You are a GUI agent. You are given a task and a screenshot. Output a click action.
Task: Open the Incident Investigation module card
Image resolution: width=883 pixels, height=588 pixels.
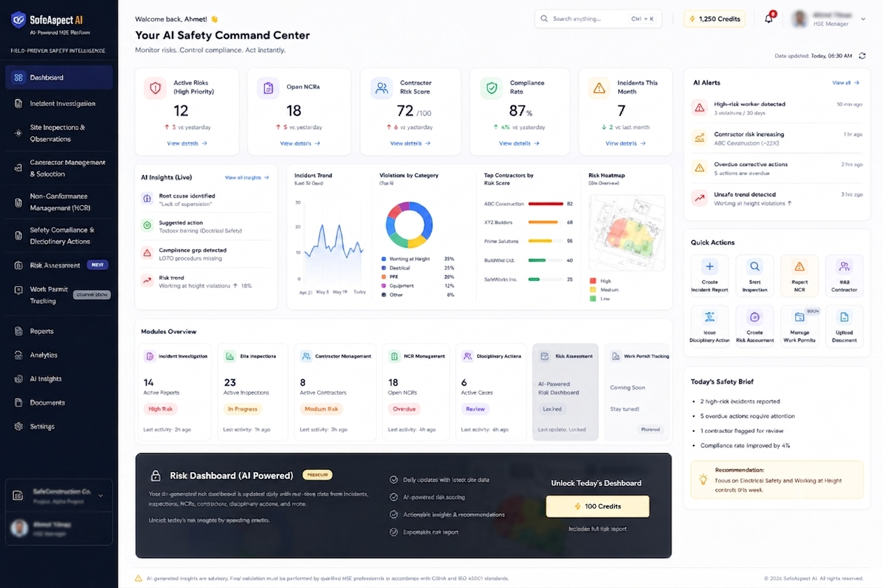point(176,392)
